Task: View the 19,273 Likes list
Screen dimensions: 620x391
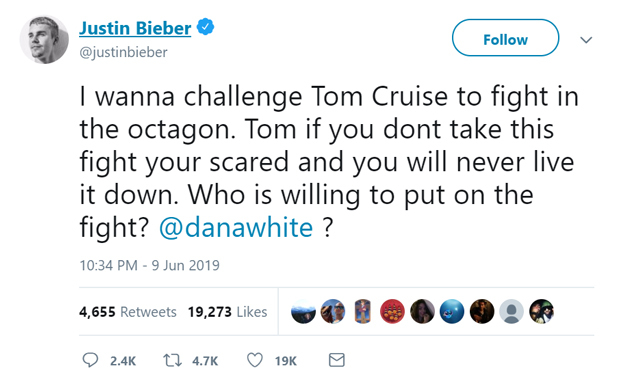Action: click(x=228, y=312)
